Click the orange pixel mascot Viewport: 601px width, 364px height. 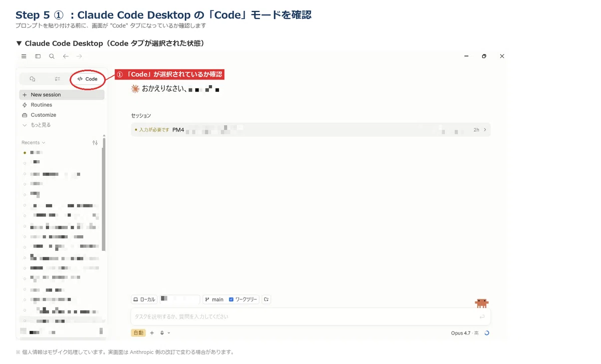[482, 303]
